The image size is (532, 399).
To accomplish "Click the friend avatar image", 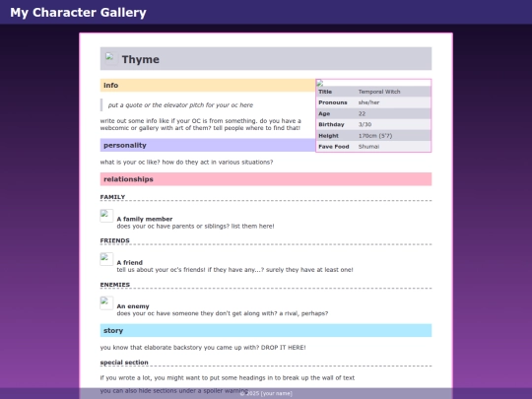I will tap(106, 259).
